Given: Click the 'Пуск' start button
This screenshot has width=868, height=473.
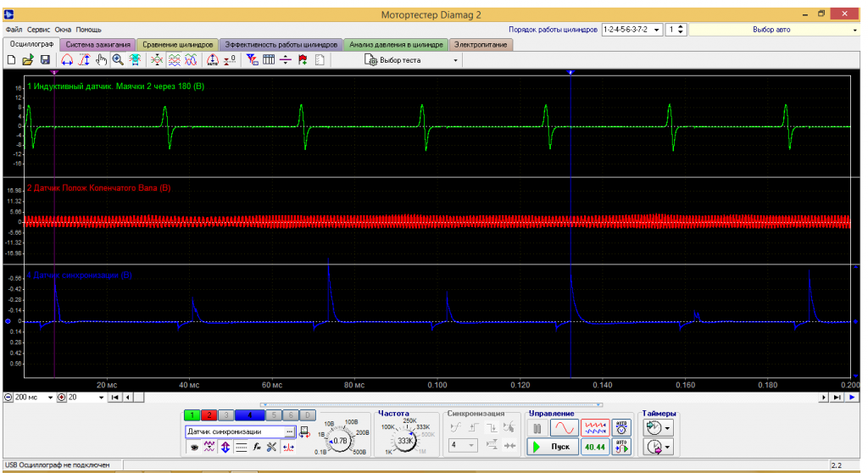Looking at the screenshot, I should (553, 447).
